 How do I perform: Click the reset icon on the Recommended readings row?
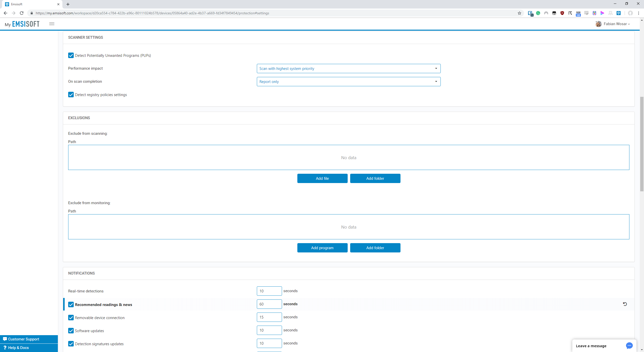tap(625, 304)
